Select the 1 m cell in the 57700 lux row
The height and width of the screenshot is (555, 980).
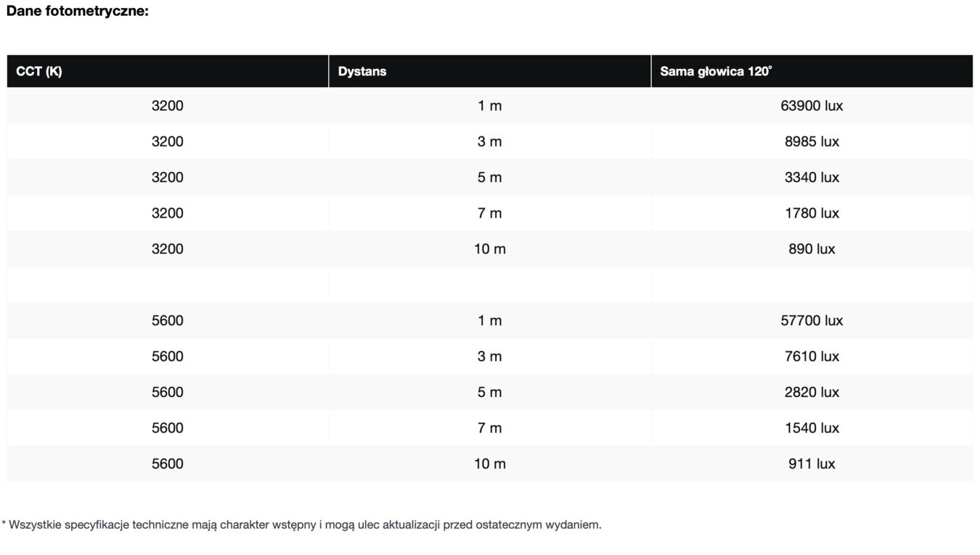pyautogui.click(x=490, y=321)
